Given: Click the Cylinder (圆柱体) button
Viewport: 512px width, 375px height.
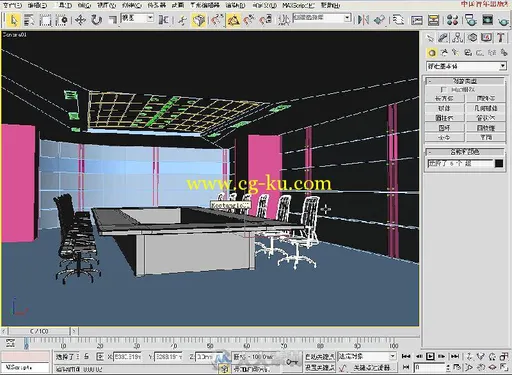Looking at the screenshot, I should pyautogui.click(x=444, y=118).
